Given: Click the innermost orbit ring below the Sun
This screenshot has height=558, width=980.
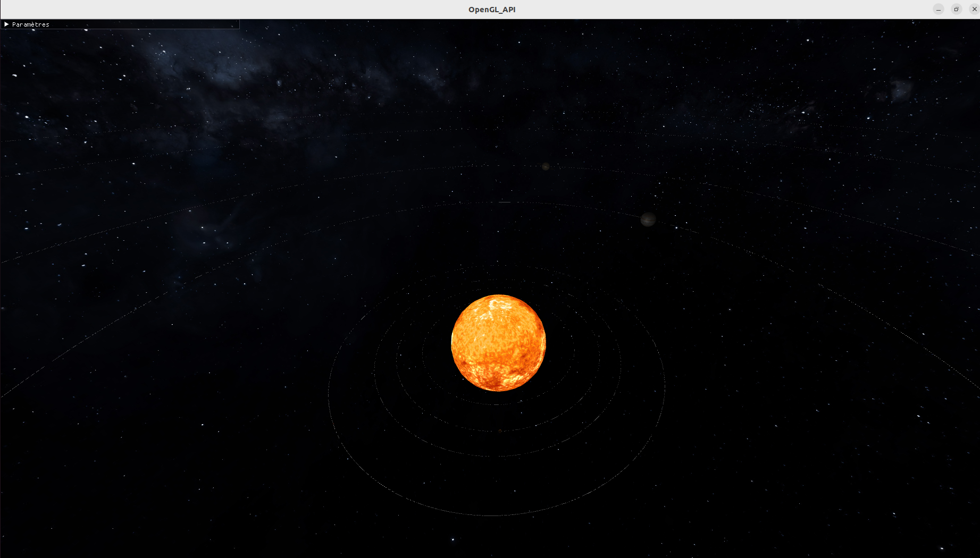Looking at the screenshot, I should 497,404.
